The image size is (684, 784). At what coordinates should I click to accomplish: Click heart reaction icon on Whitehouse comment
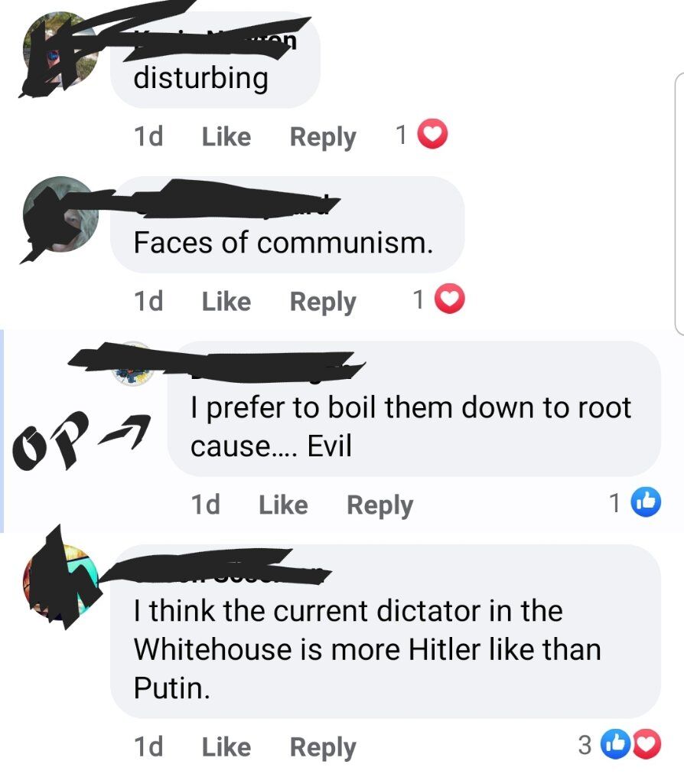646,744
